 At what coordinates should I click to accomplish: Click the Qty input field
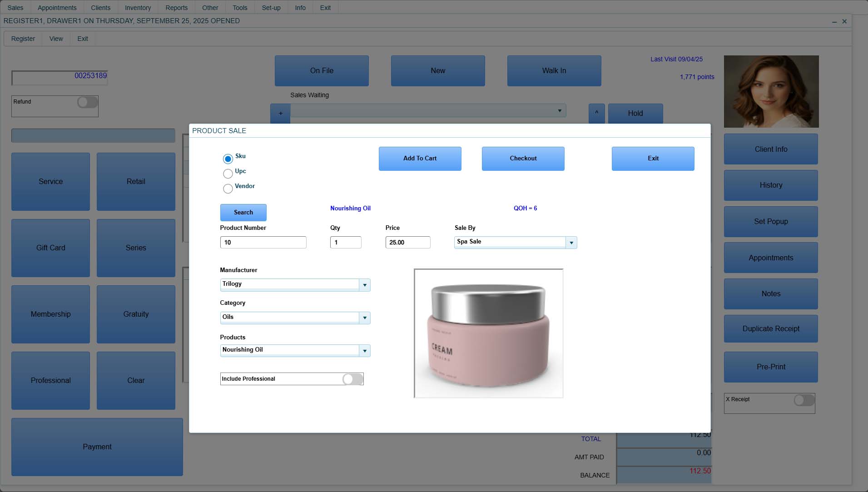346,242
